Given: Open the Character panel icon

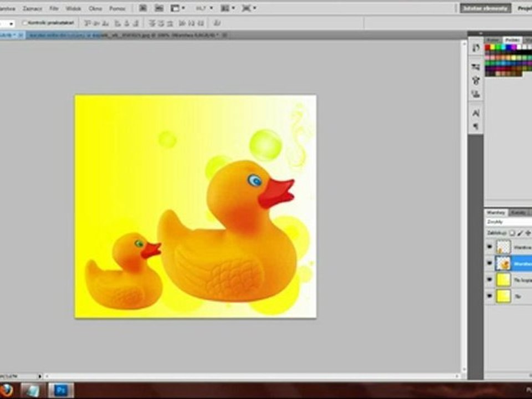Looking at the screenshot, I should point(475,113).
